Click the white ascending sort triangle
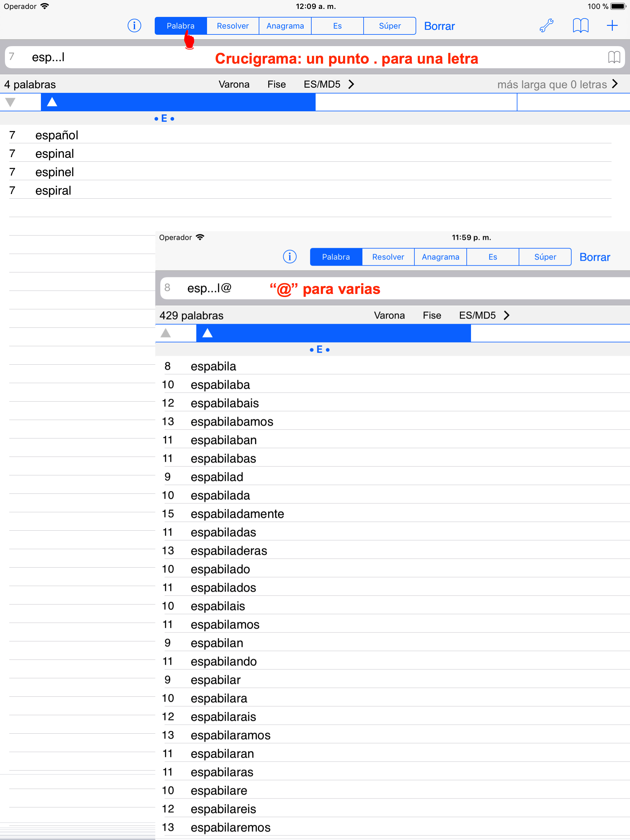The image size is (630, 840). click(x=52, y=102)
